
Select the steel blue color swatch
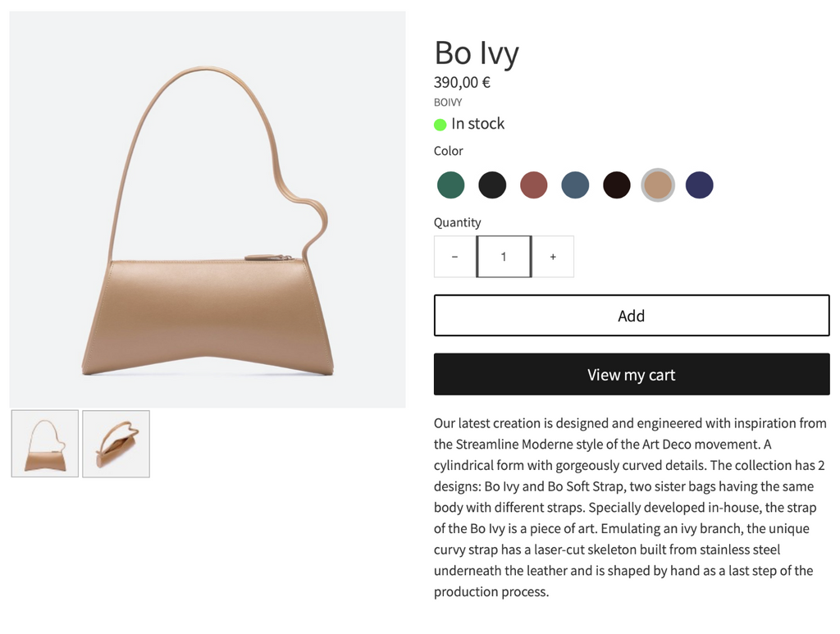click(575, 185)
